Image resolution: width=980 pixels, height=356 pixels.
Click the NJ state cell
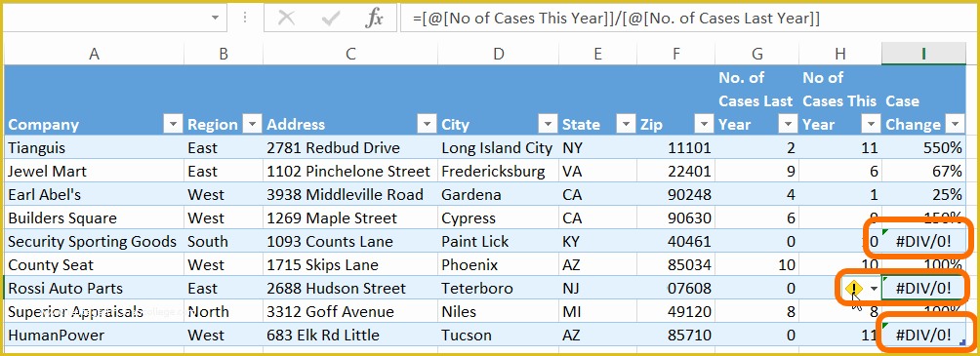click(x=597, y=288)
